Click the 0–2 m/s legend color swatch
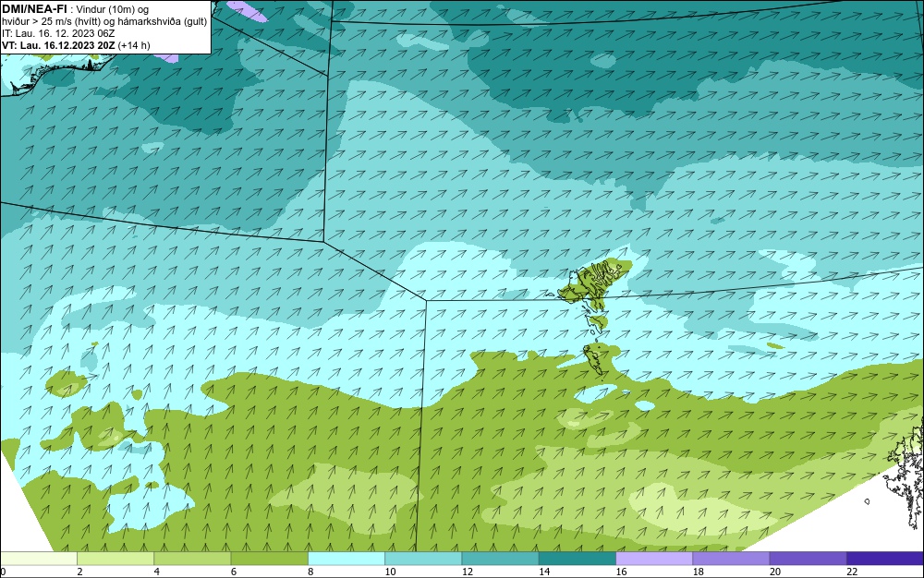 tap(38, 558)
